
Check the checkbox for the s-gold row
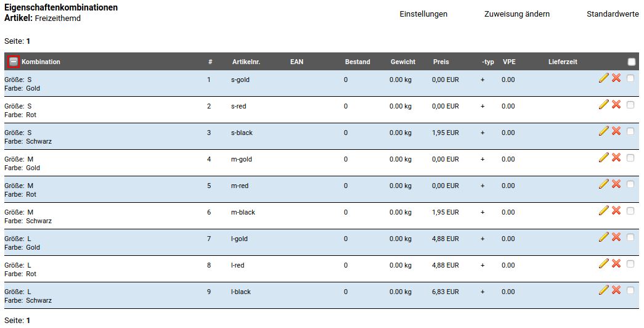(x=630, y=78)
